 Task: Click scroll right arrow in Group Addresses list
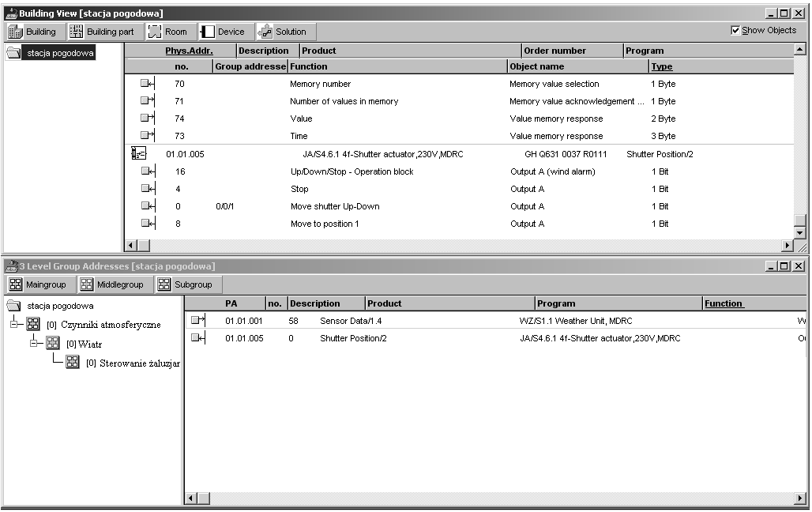click(x=801, y=499)
